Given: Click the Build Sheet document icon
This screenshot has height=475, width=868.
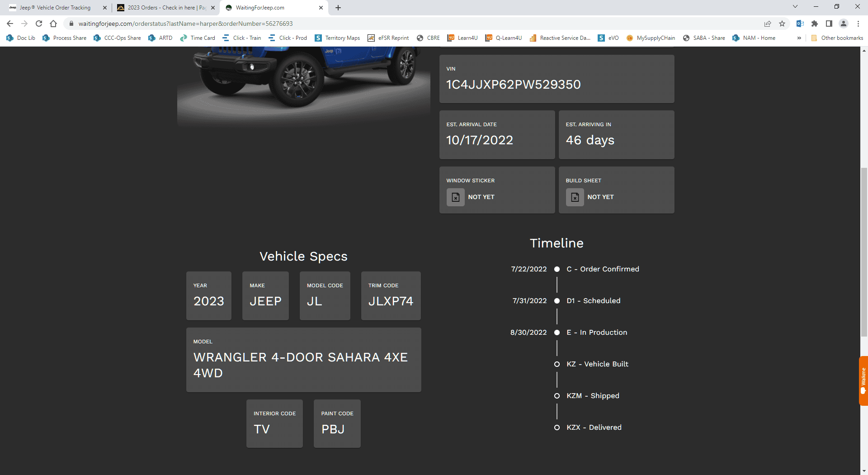Looking at the screenshot, I should 575,197.
